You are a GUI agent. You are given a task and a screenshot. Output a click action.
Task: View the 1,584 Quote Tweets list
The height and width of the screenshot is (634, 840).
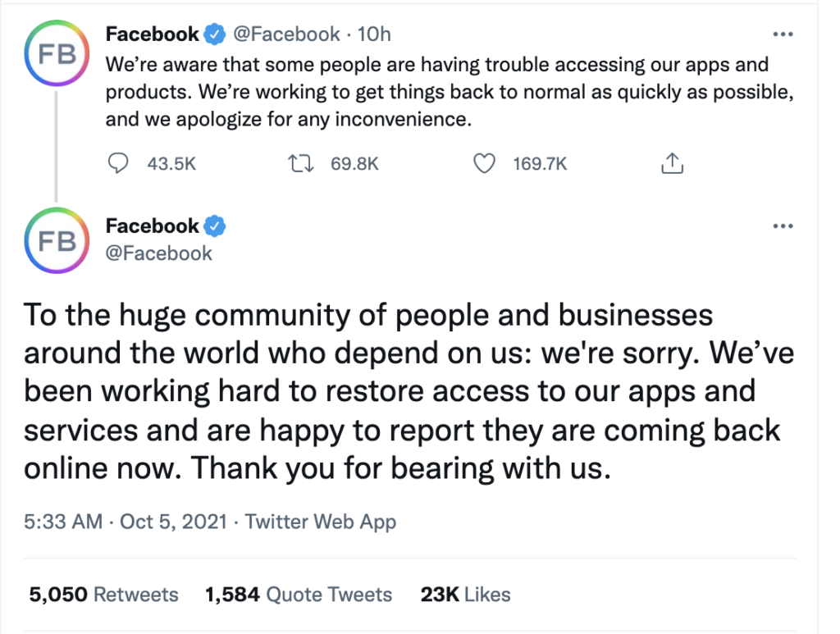(x=299, y=595)
